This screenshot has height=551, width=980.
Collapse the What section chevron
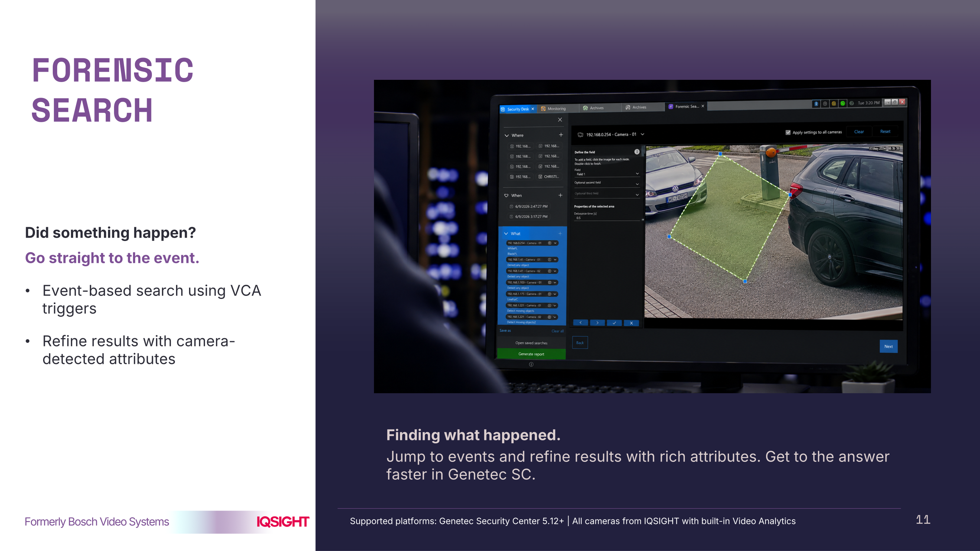click(506, 234)
